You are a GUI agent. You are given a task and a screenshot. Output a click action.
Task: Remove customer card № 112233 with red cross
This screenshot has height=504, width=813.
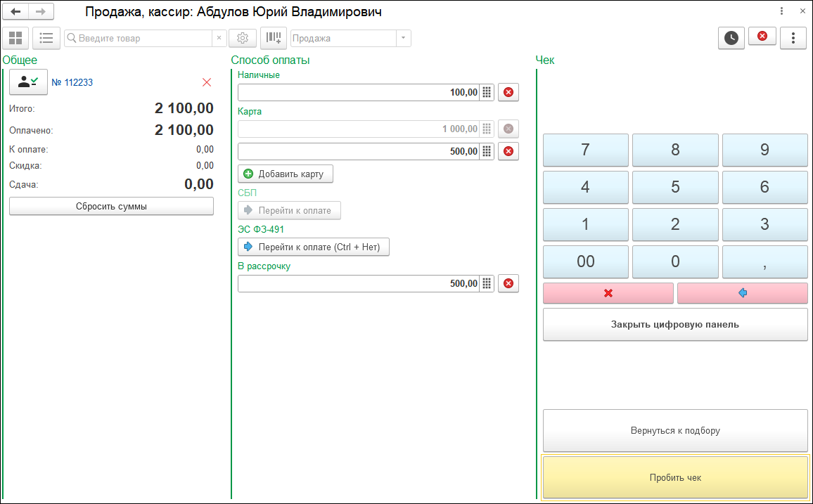tap(207, 82)
